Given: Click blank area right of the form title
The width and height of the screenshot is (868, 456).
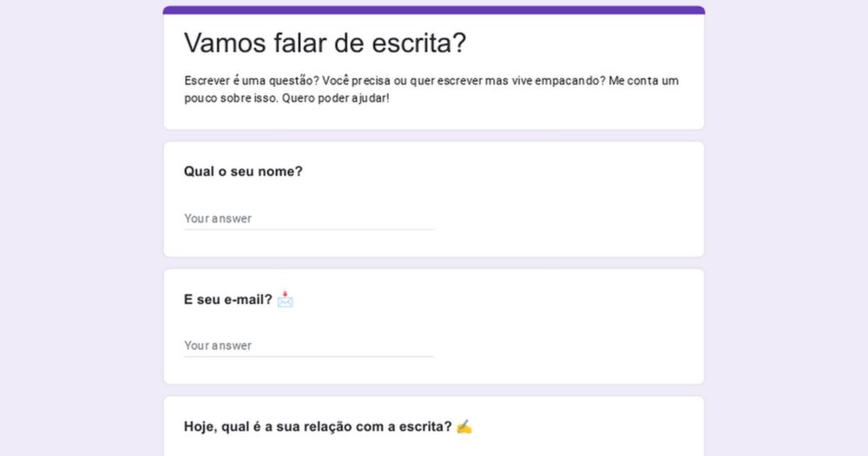Looking at the screenshot, I should tap(590, 43).
